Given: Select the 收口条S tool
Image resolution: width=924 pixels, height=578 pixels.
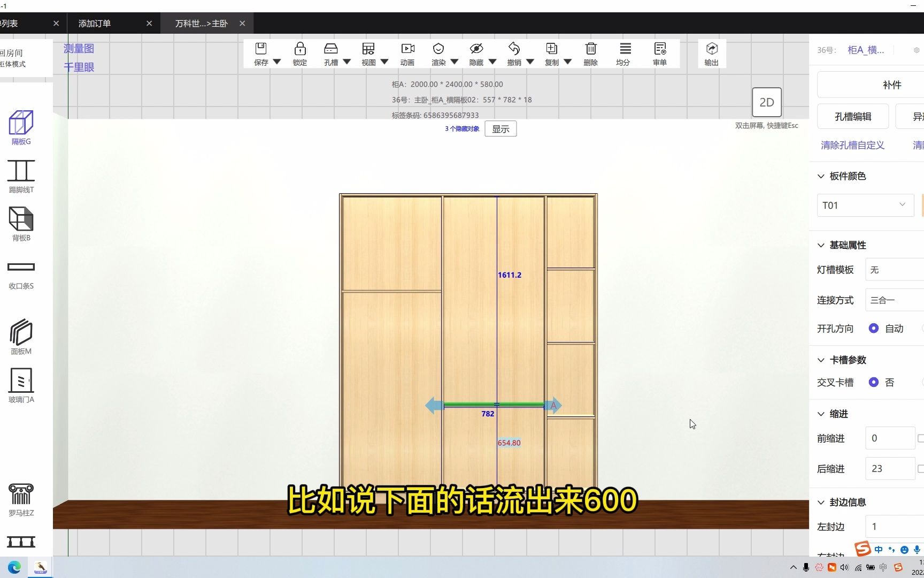Looking at the screenshot, I should tap(21, 275).
